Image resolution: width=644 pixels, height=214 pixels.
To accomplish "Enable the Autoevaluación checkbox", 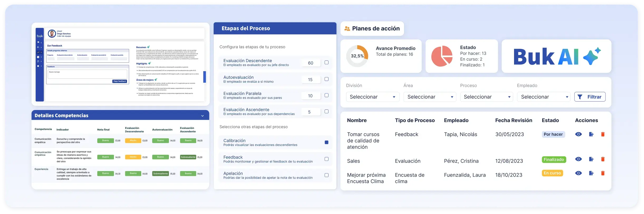I will pyautogui.click(x=326, y=79).
